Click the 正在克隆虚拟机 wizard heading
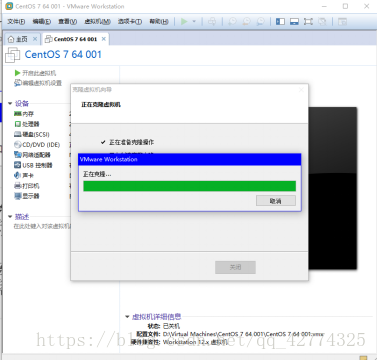 tap(101, 105)
